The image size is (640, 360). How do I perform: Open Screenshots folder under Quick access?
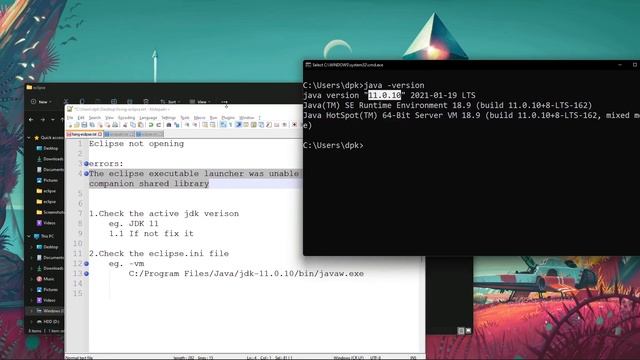pos(50,212)
